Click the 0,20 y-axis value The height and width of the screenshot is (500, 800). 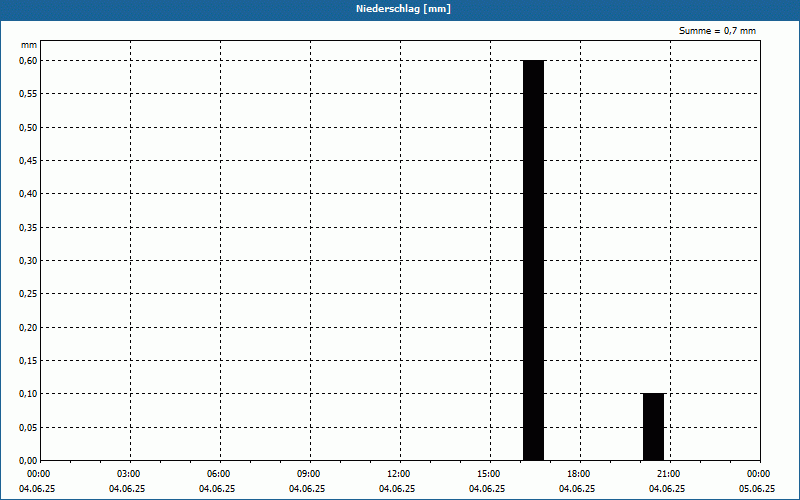(x=28, y=328)
